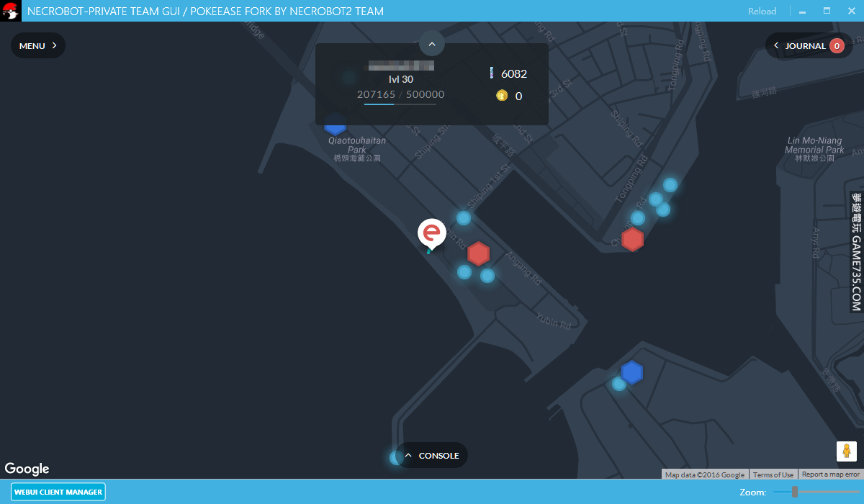Select the blue gym hexagon in the lower harbor area
Screen dimensions: 864x504
click(x=631, y=372)
